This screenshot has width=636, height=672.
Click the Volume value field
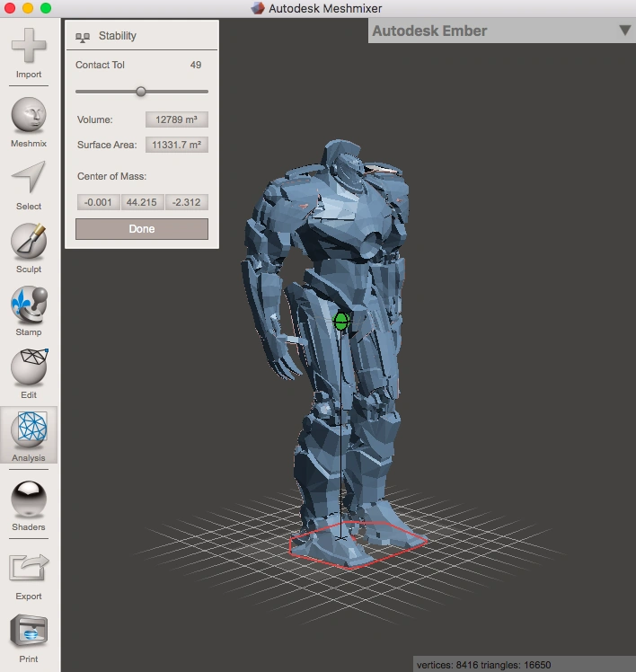click(x=176, y=119)
